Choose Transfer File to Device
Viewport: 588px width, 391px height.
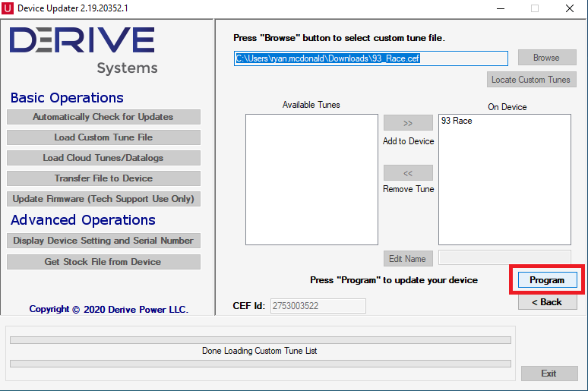[x=103, y=178]
